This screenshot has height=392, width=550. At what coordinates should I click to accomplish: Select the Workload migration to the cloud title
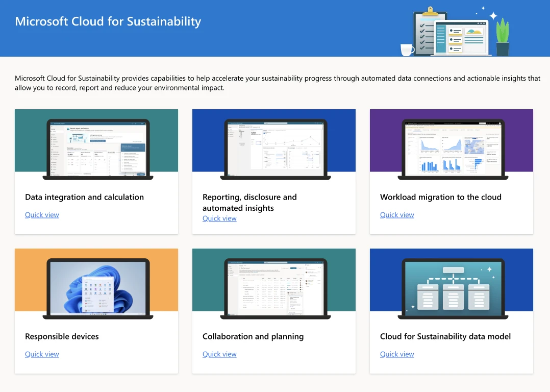(x=440, y=197)
